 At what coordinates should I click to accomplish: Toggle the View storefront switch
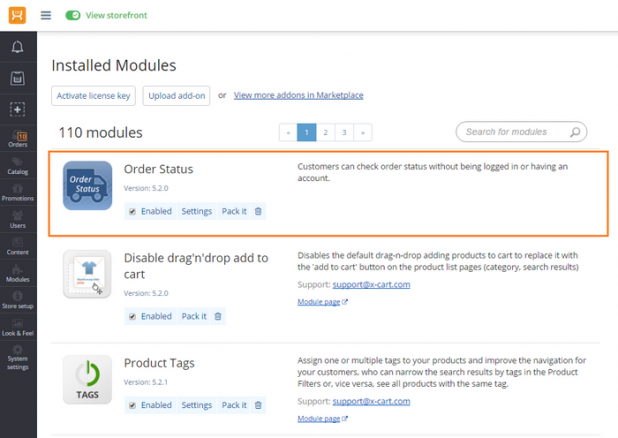(x=73, y=16)
